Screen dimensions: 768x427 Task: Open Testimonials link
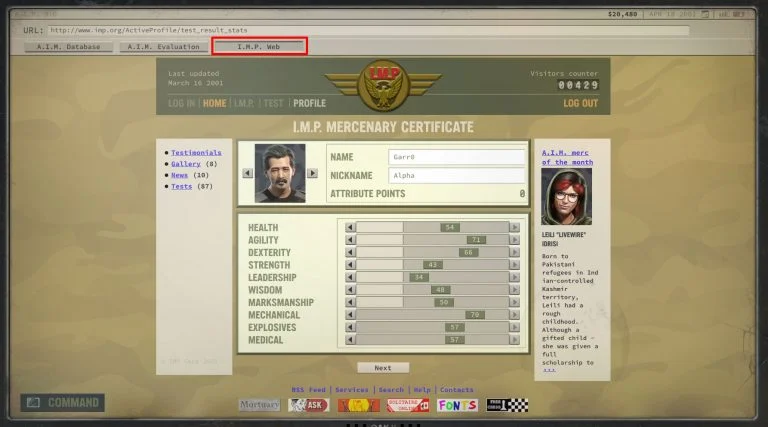[196, 153]
